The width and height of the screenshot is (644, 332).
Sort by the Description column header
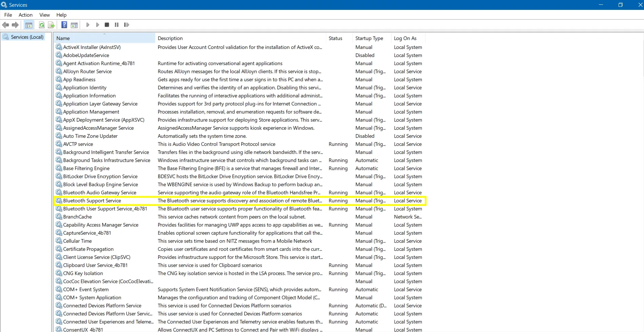(241, 38)
